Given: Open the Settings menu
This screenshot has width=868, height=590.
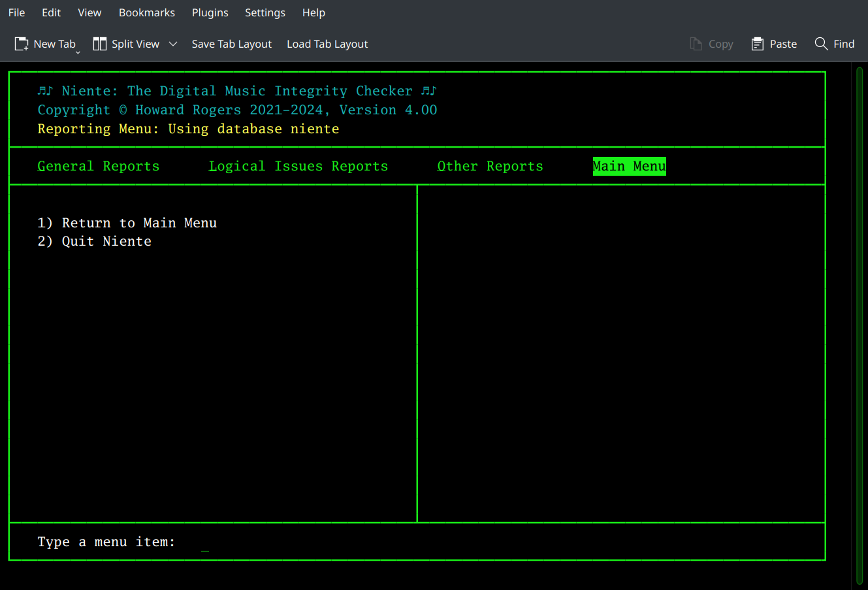Looking at the screenshot, I should tap(265, 12).
